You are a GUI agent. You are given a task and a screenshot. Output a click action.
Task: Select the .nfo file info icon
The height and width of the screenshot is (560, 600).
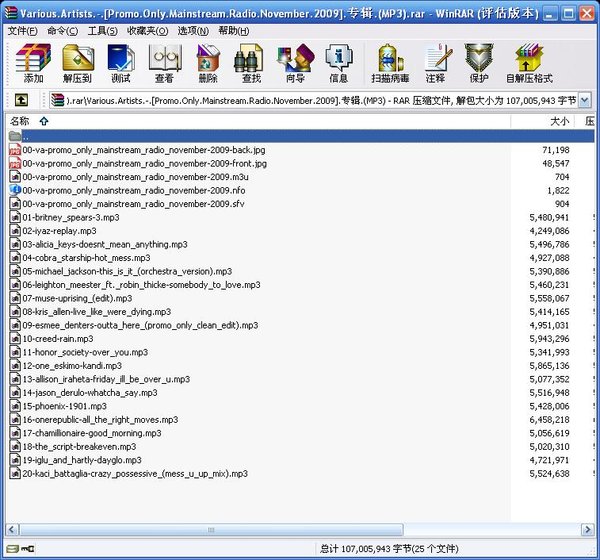[x=15, y=190]
